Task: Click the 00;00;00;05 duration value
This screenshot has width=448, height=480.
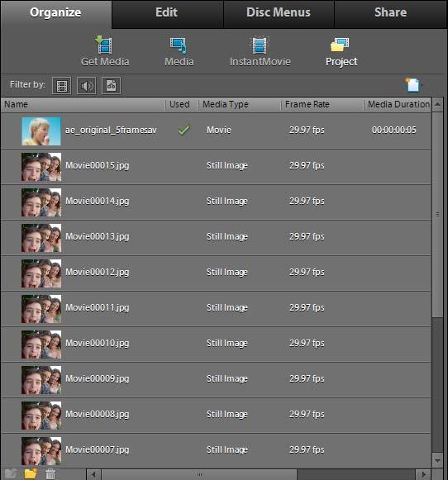Action: point(394,130)
